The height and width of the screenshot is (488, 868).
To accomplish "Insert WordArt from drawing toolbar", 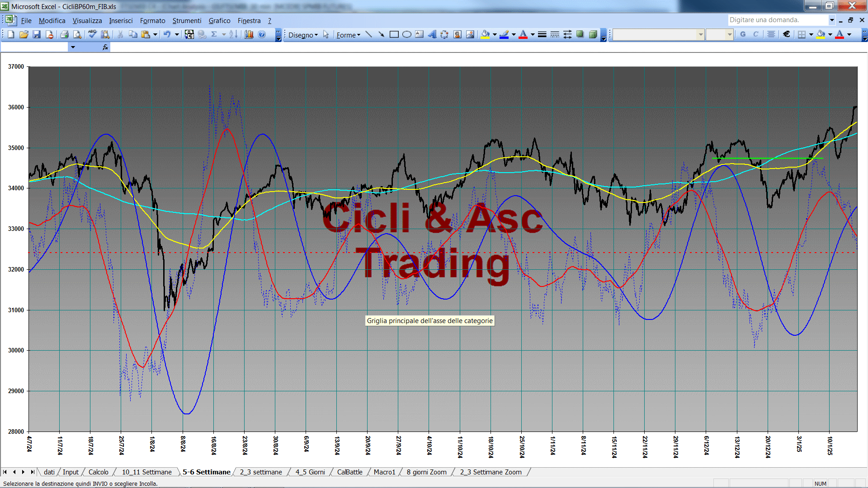I will point(432,35).
